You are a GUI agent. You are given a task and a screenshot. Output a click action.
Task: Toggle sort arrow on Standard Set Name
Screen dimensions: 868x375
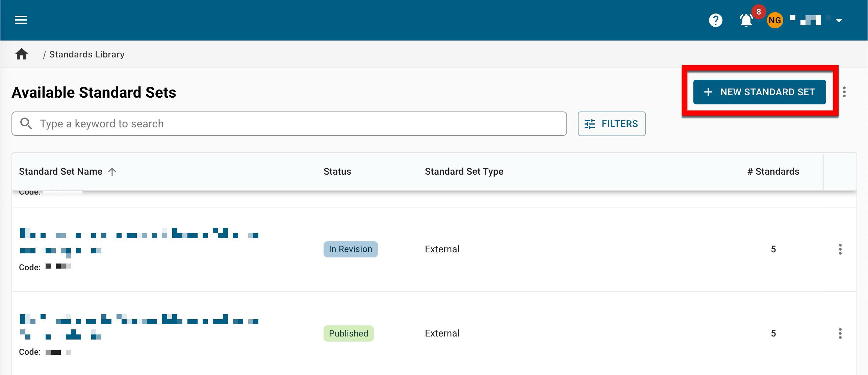tap(112, 172)
